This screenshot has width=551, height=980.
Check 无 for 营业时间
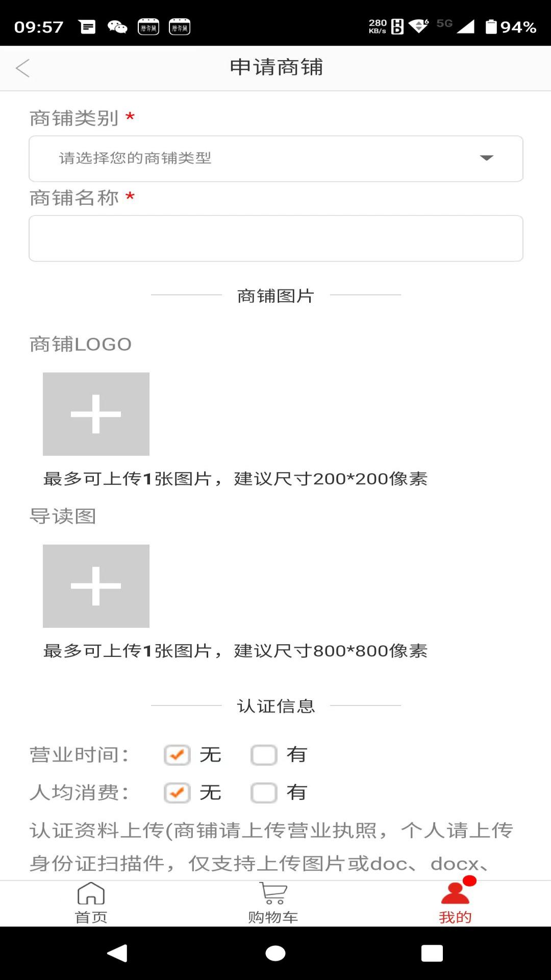tap(177, 755)
